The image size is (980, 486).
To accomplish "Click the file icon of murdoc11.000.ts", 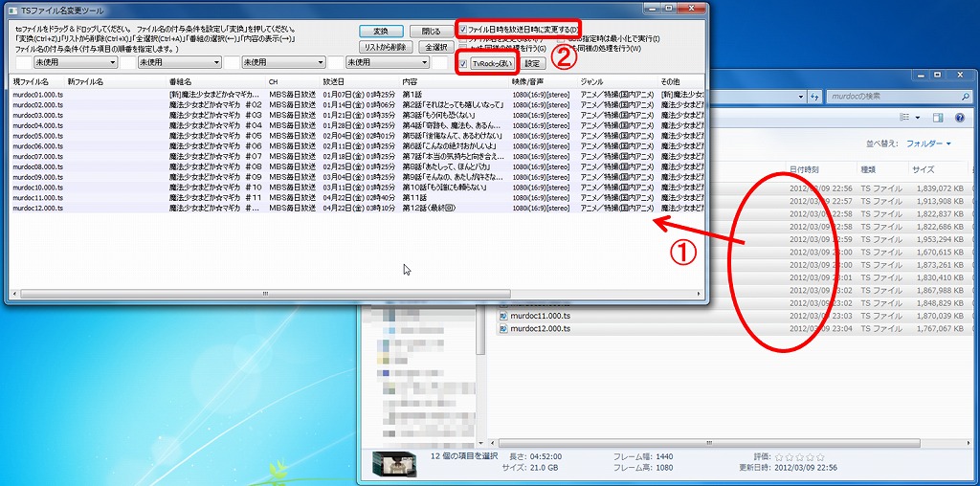I will click(503, 316).
